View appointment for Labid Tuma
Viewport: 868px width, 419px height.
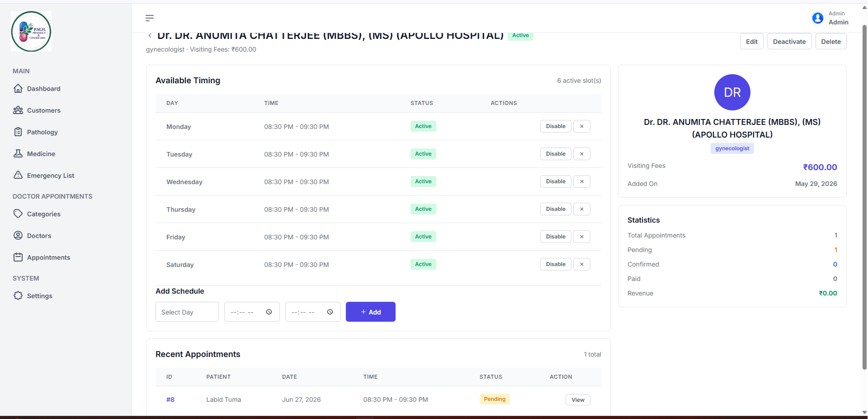coord(578,400)
